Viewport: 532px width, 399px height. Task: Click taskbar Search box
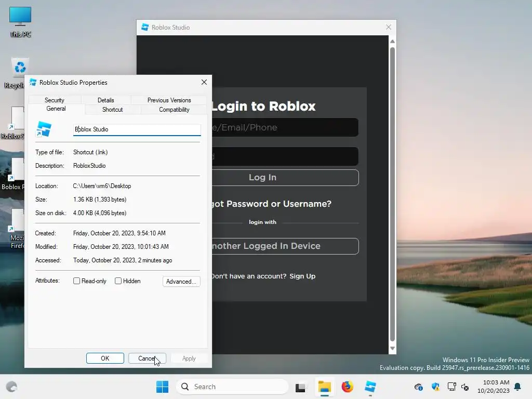click(x=232, y=387)
